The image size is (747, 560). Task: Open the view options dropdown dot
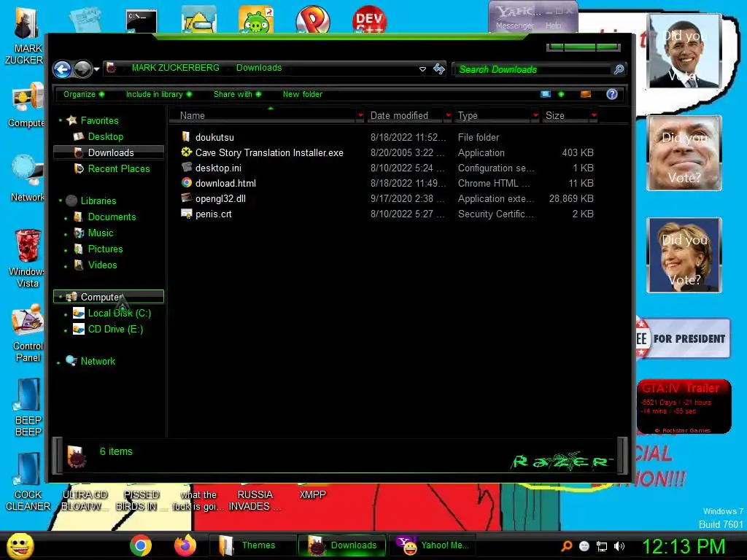pos(561,94)
